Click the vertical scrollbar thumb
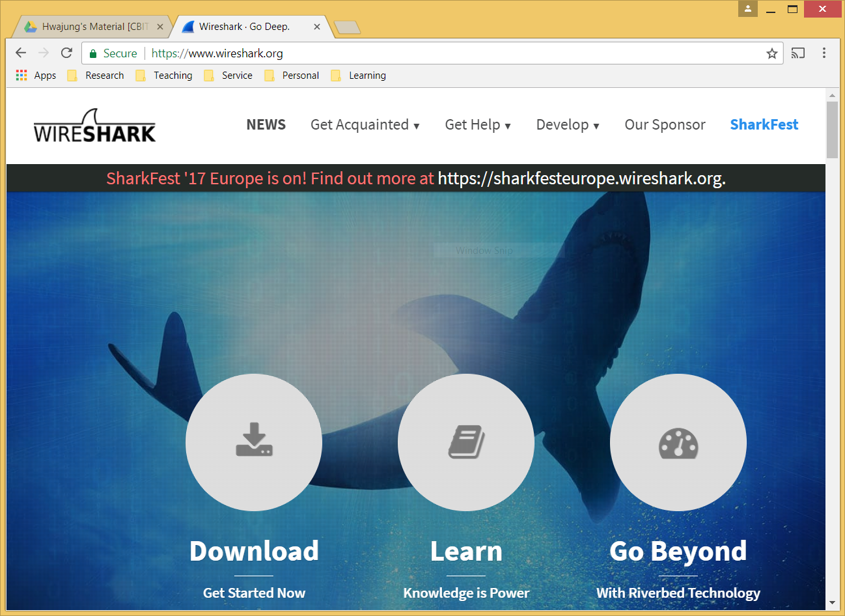 click(832, 130)
